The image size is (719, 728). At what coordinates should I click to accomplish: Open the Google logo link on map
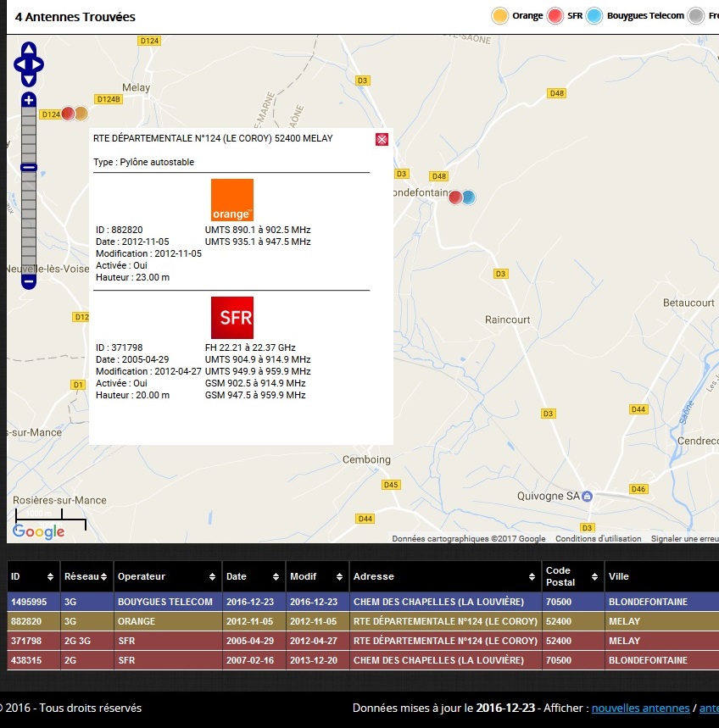[38, 531]
